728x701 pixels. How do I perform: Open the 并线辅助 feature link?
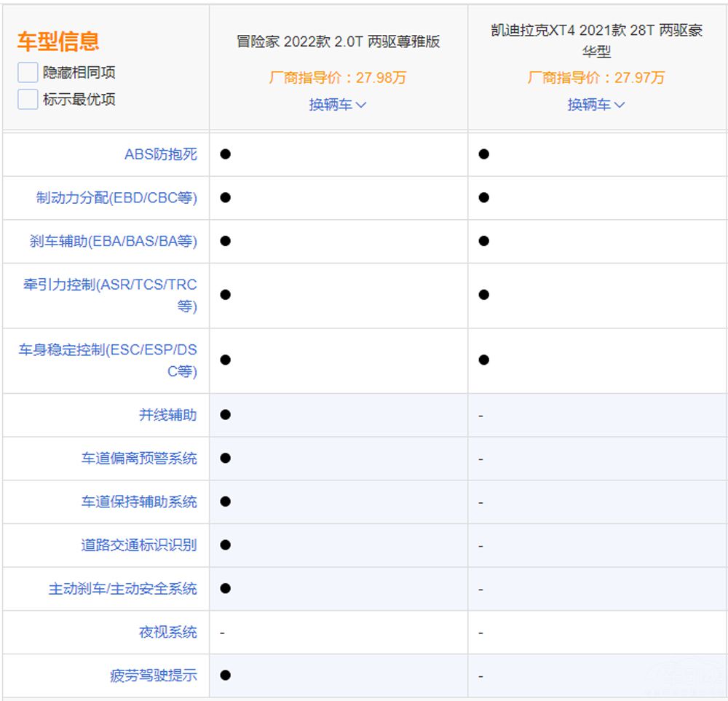(x=167, y=415)
